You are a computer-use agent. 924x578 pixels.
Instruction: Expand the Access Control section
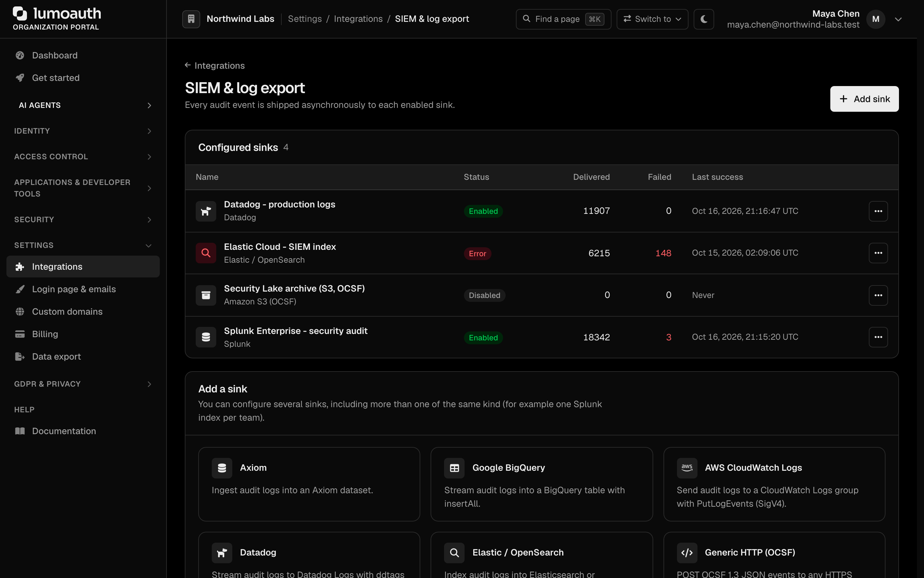(83, 157)
